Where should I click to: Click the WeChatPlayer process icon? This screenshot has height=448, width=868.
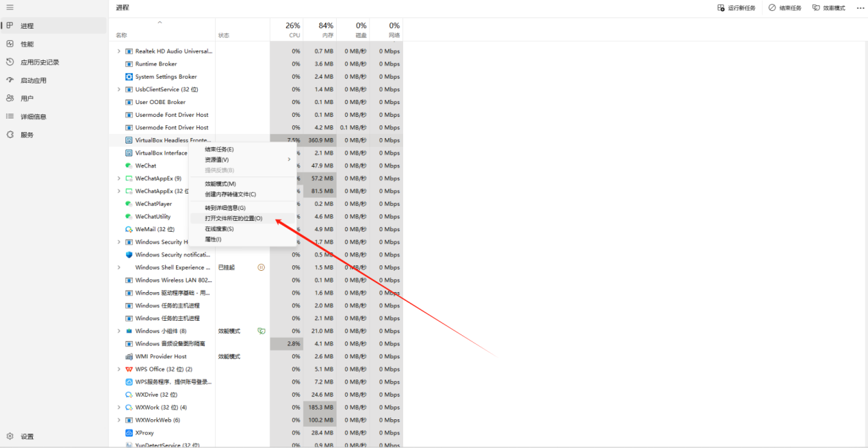[129, 204]
